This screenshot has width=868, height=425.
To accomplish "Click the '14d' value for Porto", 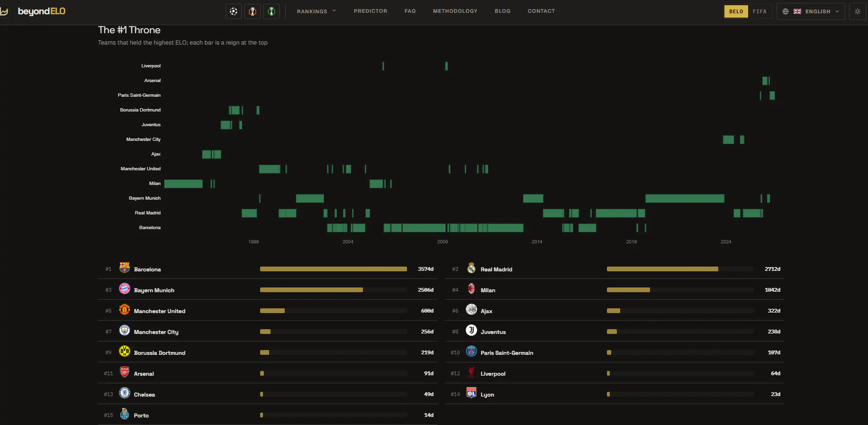I will (x=429, y=415).
